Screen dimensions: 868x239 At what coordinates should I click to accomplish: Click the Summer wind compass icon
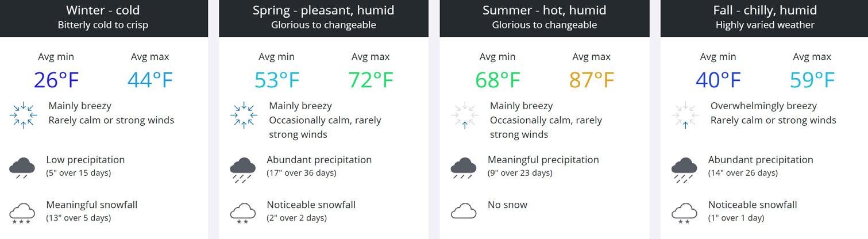pyautogui.click(x=465, y=115)
